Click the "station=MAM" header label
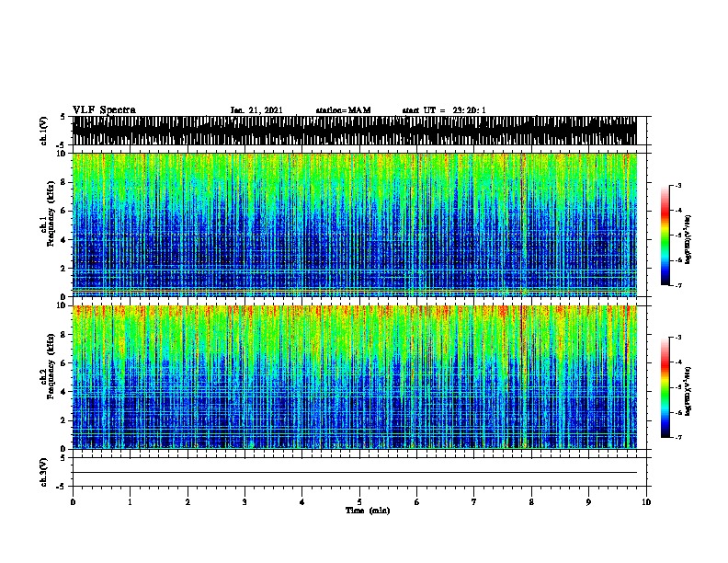 [343, 110]
